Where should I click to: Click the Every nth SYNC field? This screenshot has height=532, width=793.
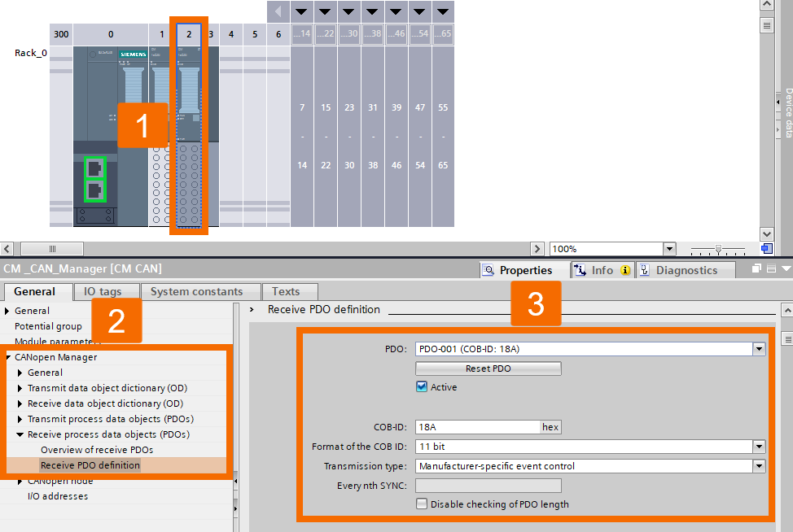[x=488, y=486]
